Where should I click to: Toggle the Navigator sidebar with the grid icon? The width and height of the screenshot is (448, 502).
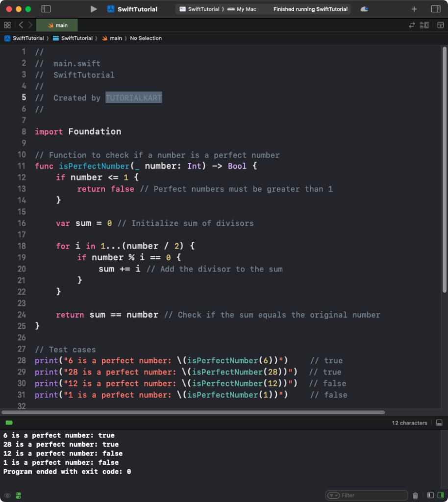coord(7,25)
